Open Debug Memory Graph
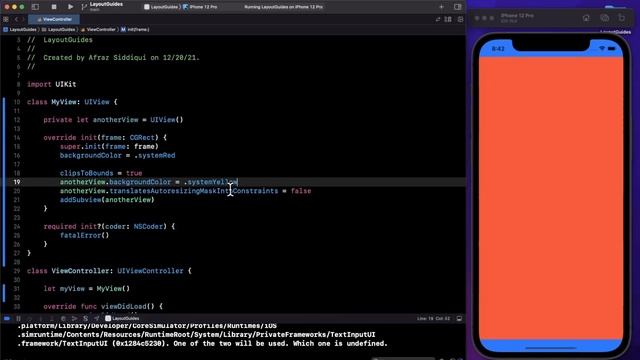Image resolution: width=640 pixels, height=360 pixels. pyautogui.click(x=74, y=318)
